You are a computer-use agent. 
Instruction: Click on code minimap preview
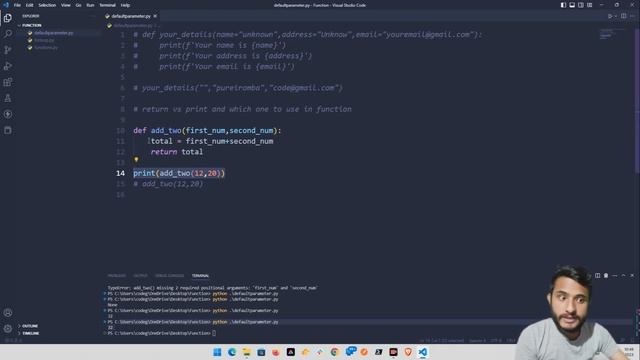click(x=611, y=34)
